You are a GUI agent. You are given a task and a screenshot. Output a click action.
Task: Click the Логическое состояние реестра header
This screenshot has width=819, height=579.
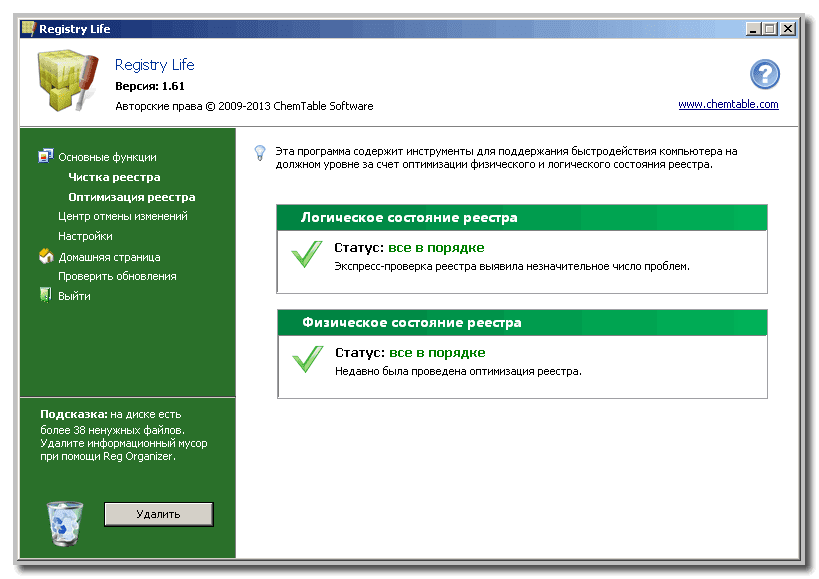click(x=522, y=218)
